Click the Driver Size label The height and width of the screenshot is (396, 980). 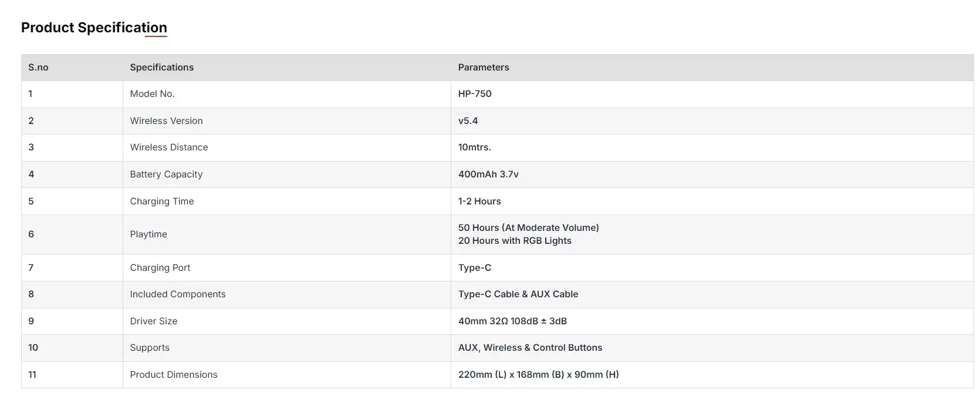(x=154, y=321)
